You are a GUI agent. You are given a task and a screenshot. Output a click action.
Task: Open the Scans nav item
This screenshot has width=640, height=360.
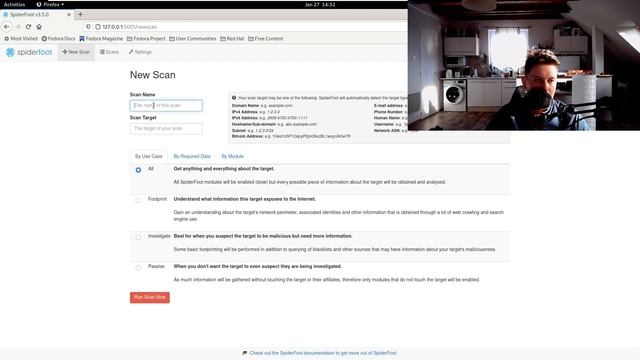pyautogui.click(x=109, y=52)
